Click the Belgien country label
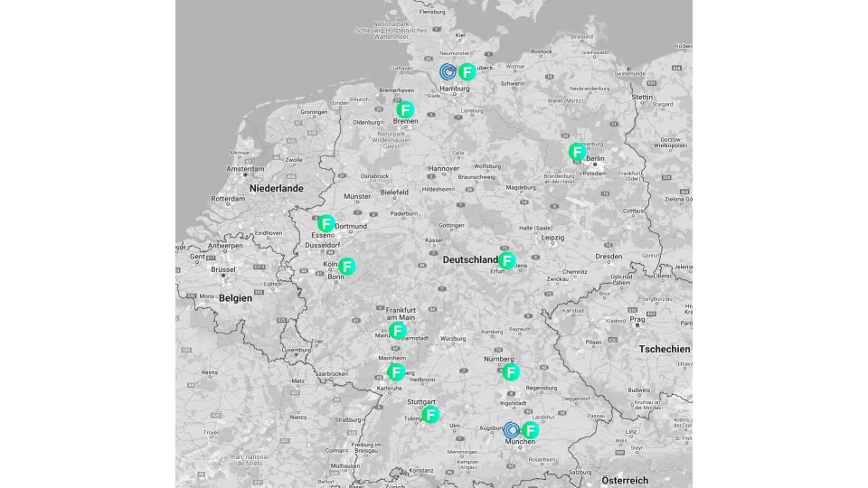This screenshot has height=488, width=868. (x=235, y=297)
